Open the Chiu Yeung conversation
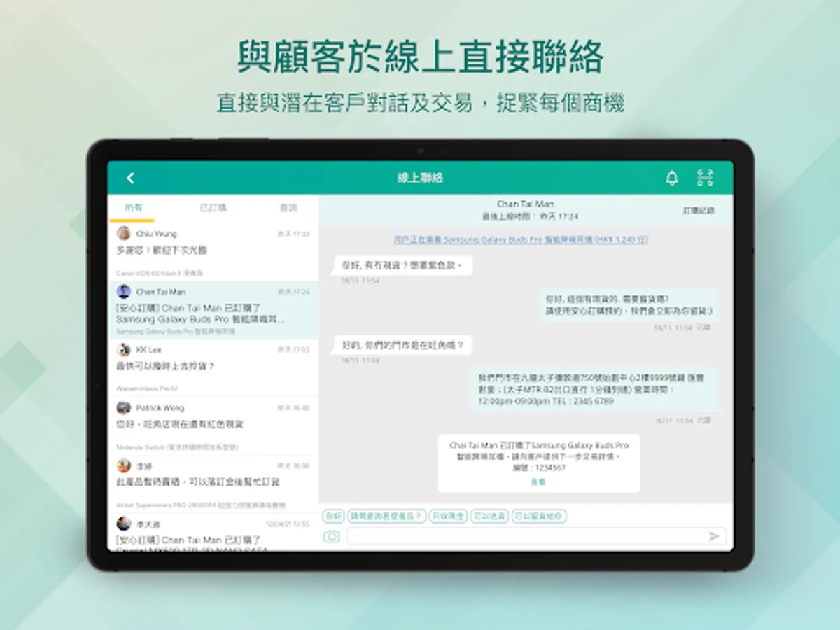 [x=213, y=252]
